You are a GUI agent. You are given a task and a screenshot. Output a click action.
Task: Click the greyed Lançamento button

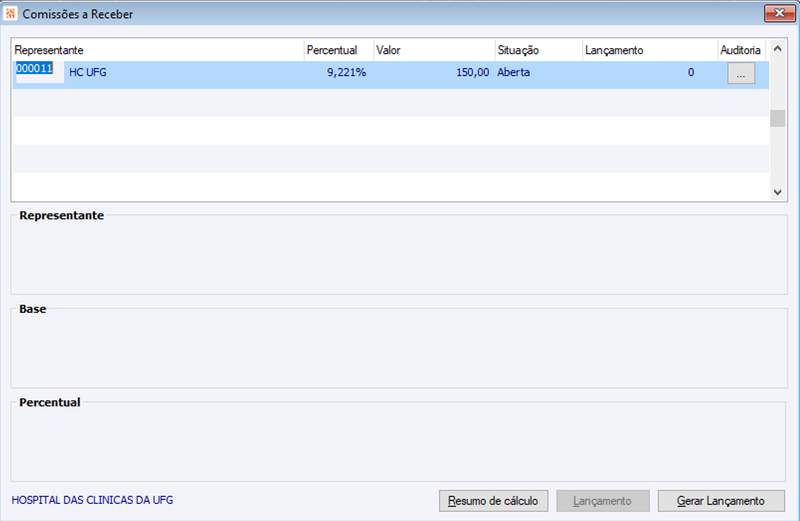point(603,501)
